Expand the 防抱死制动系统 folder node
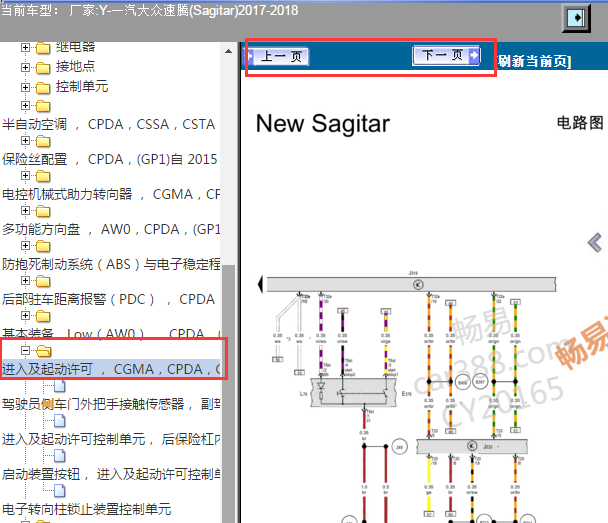 25,245
